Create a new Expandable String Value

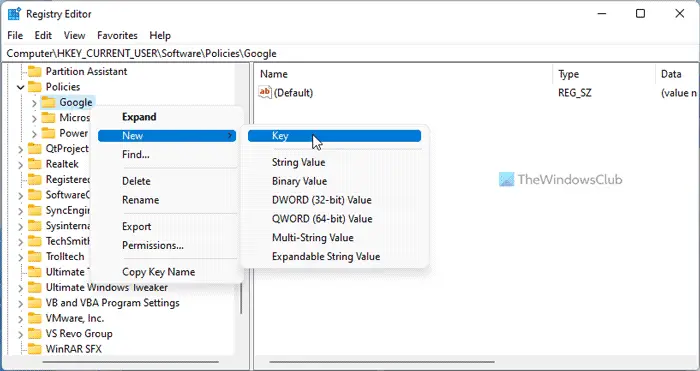click(334, 256)
